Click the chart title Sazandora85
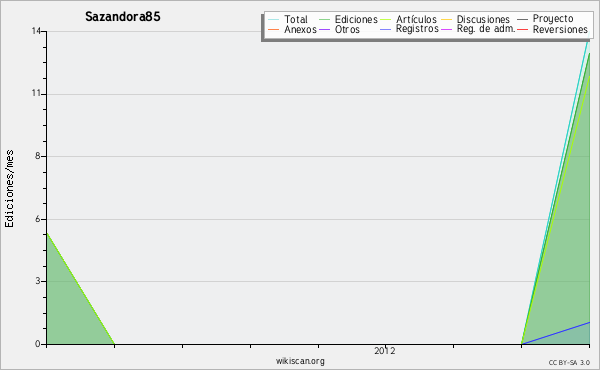The image size is (600, 370). [123, 17]
